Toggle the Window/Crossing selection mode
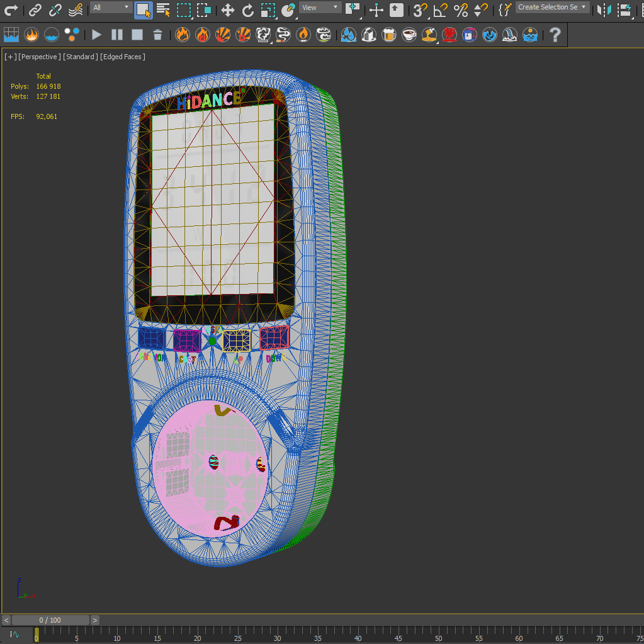Image resolution: width=644 pixels, height=644 pixels. click(204, 10)
